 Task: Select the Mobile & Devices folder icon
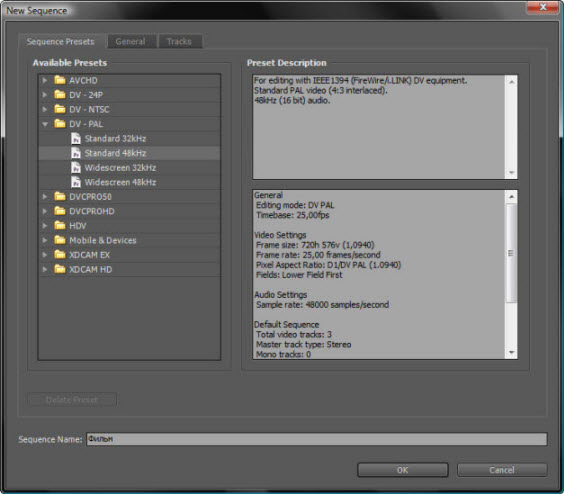[60, 240]
